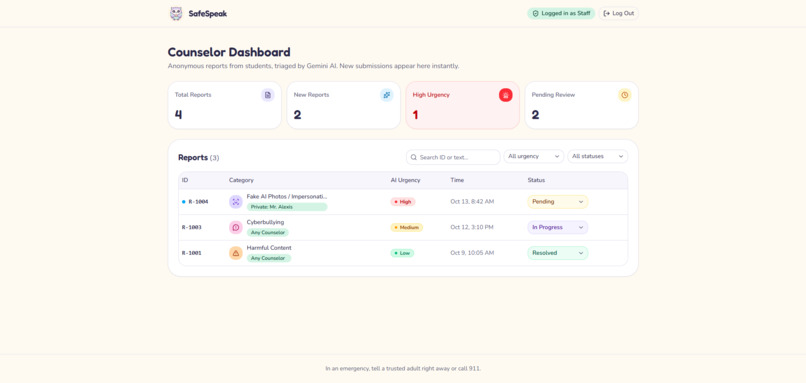Log out of the dashboard
Viewport: 806px width, 383px height.
pos(618,13)
